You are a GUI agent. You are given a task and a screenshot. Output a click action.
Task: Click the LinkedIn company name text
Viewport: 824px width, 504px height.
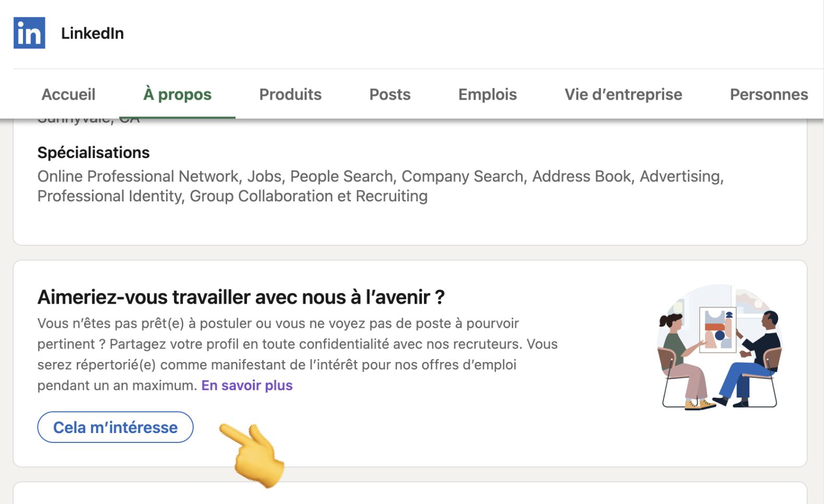coord(92,33)
